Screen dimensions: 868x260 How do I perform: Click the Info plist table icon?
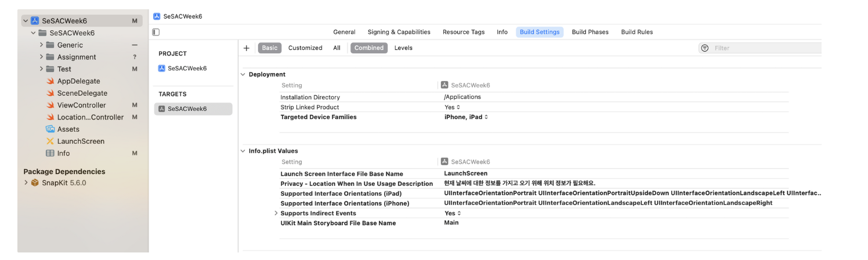tap(50, 153)
